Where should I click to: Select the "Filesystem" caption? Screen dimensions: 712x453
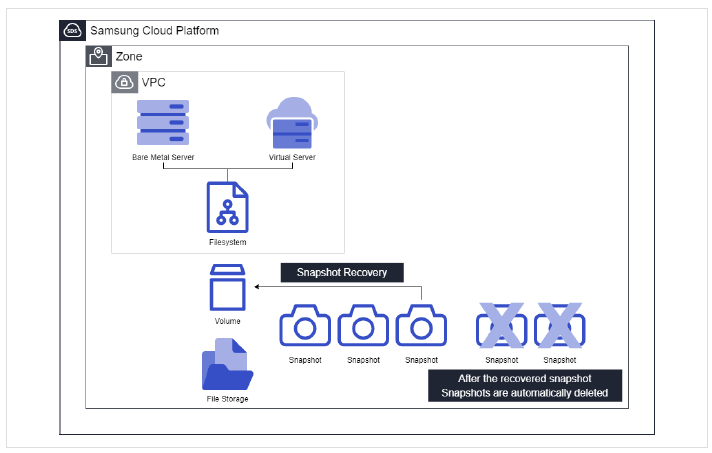point(227,242)
